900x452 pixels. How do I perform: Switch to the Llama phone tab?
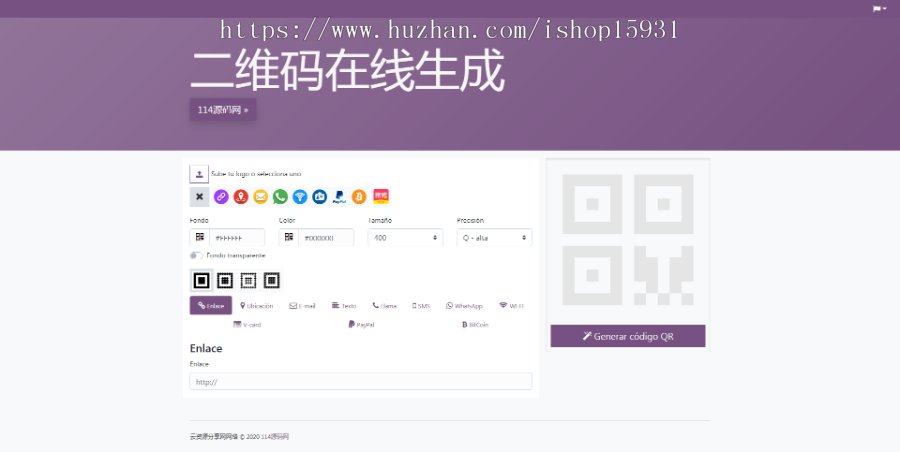(x=384, y=306)
